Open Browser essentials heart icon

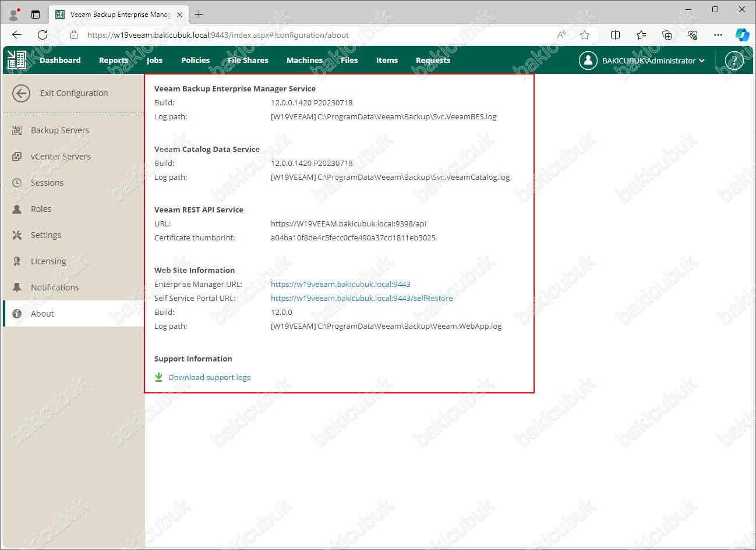693,35
